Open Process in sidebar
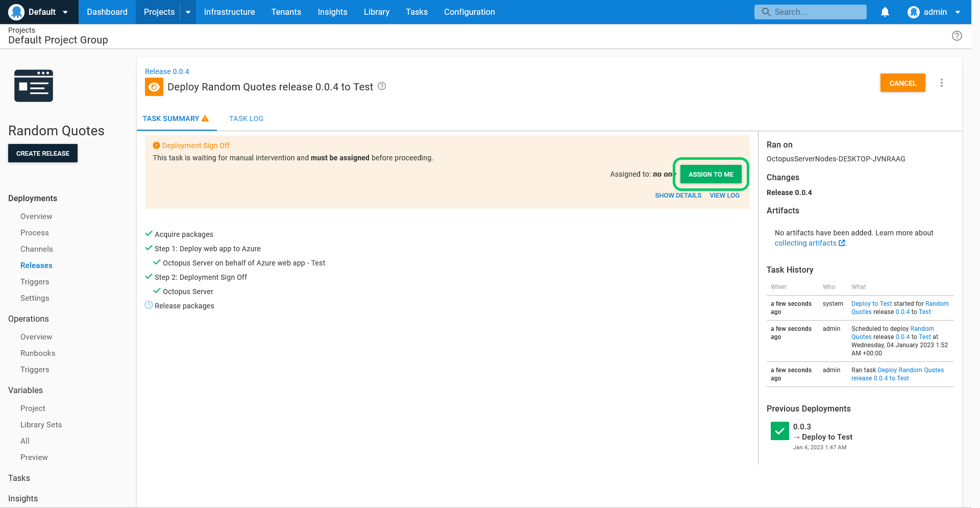 click(x=35, y=233)
